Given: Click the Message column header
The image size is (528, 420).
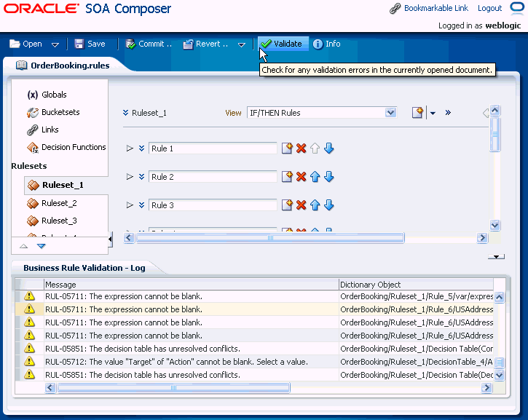Looking at the screenshot, I should tap(191, 285).
